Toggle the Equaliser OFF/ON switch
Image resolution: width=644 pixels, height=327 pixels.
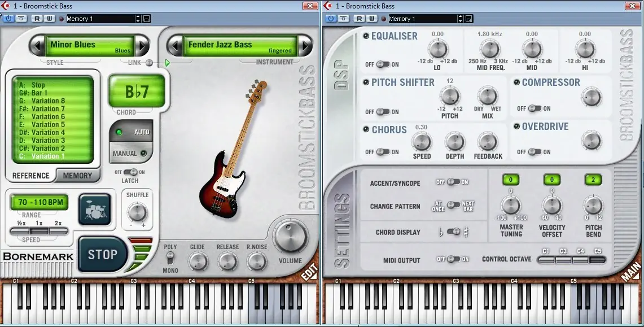pos(383,64)
